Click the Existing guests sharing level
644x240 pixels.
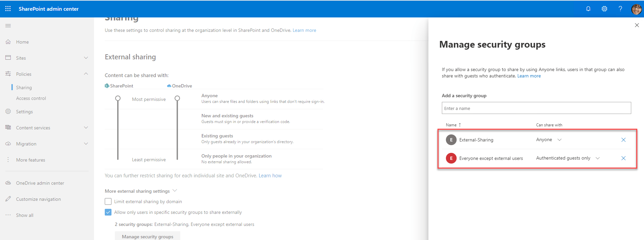coord(217,136)
